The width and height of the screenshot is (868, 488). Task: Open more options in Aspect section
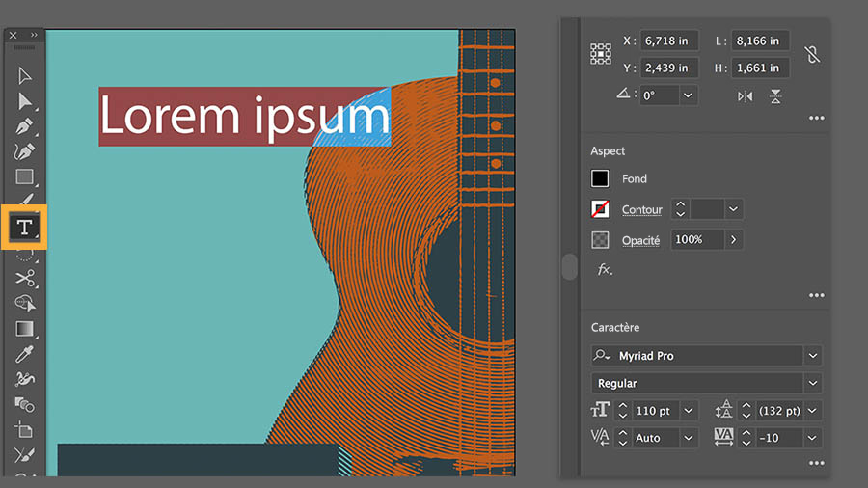pos(817,295)
